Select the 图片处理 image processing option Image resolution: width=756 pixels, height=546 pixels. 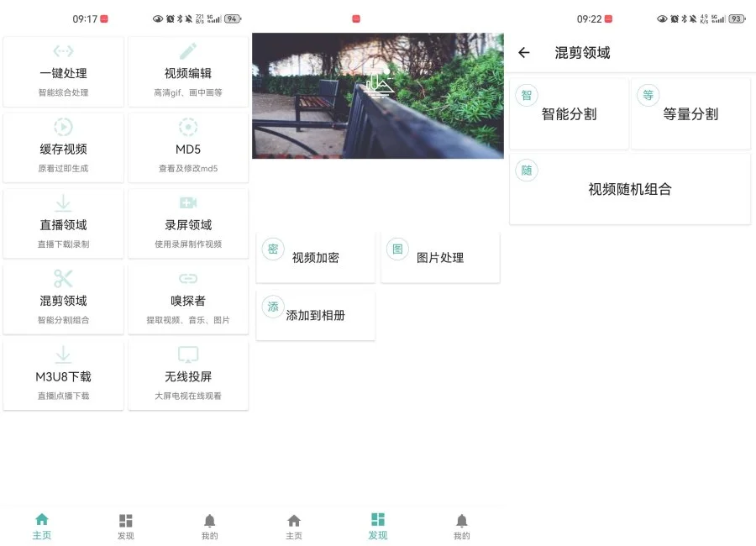click(440, 257)
